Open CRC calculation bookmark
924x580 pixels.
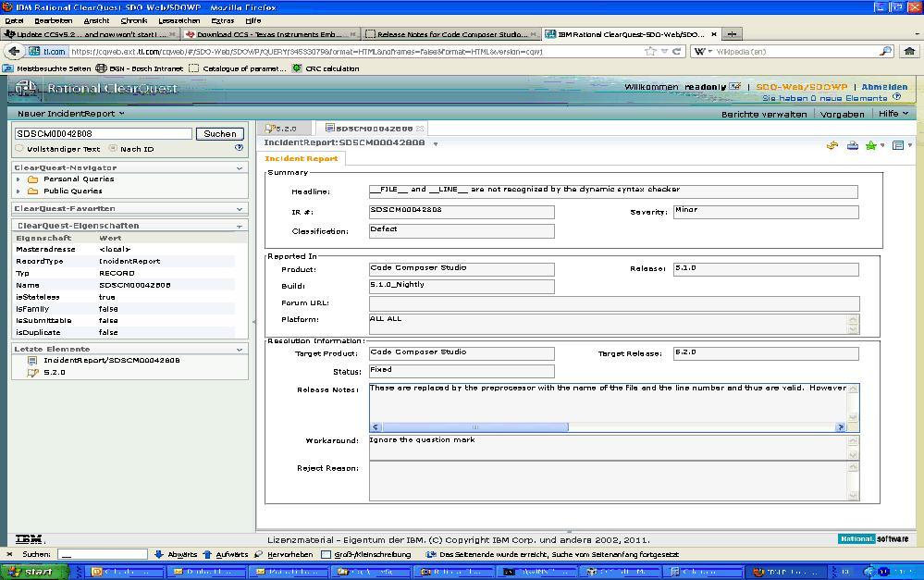coord(326,68)
